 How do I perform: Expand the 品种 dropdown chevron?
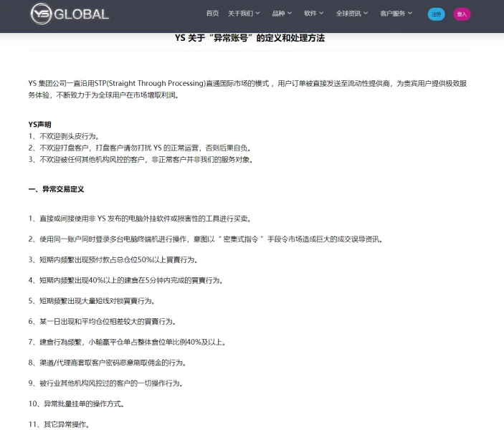[x=290, y=13]
